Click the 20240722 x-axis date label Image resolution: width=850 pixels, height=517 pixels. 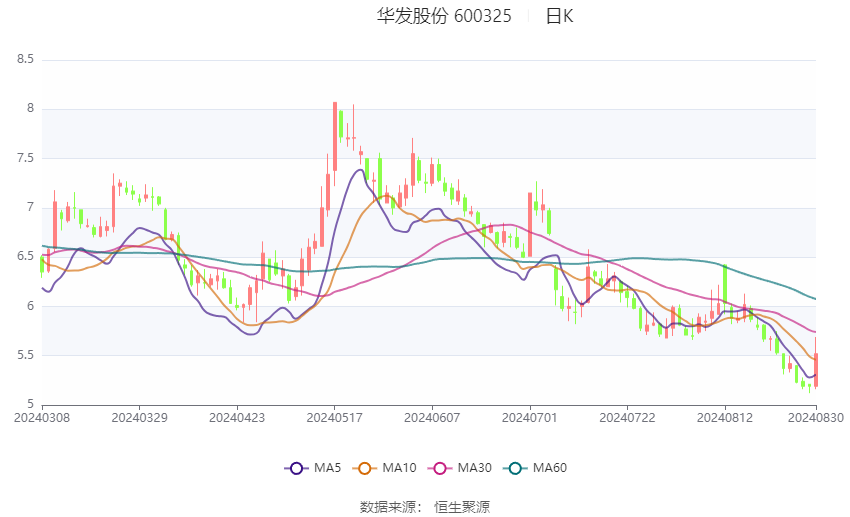(x=627, y=418)
